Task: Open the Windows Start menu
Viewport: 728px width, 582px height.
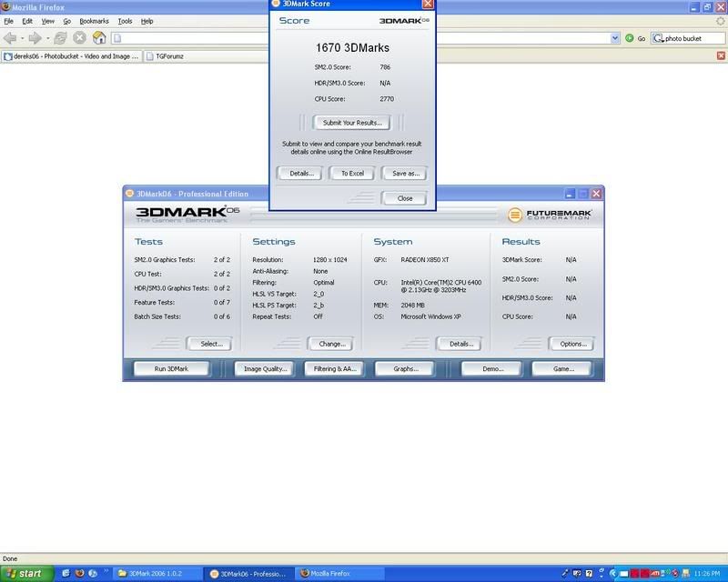Action: [x=27, y=574]
